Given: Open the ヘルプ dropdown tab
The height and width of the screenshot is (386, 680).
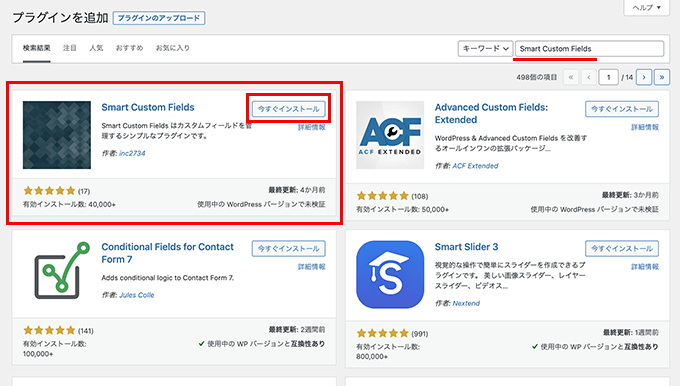Looking at the screenshot, I should (646, 7).
